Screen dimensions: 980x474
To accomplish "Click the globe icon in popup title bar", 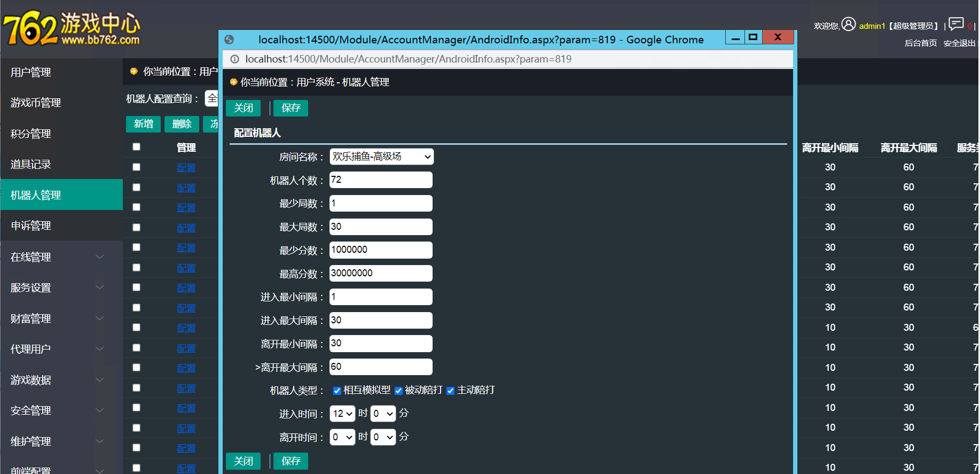I will coord(230,40).
